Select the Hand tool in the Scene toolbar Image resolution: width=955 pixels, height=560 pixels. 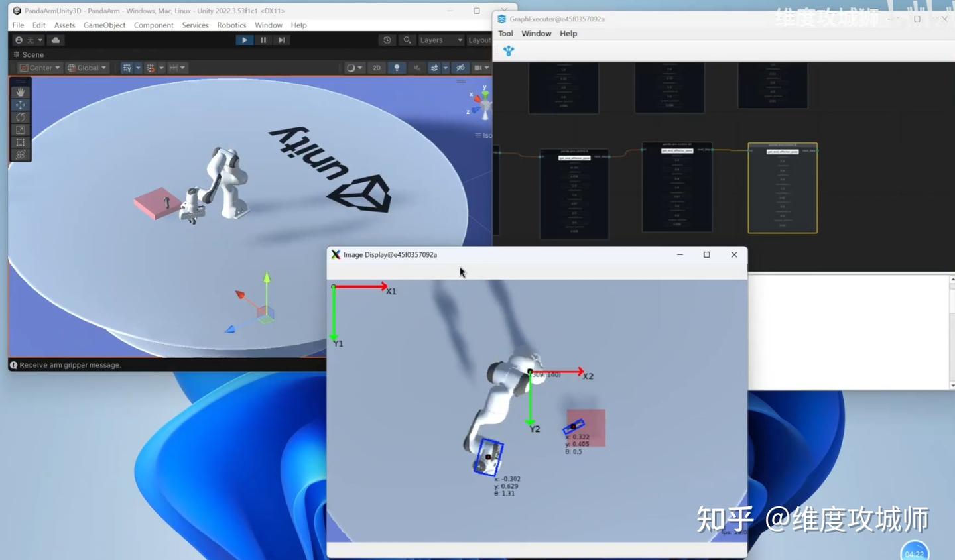point(20,91)
